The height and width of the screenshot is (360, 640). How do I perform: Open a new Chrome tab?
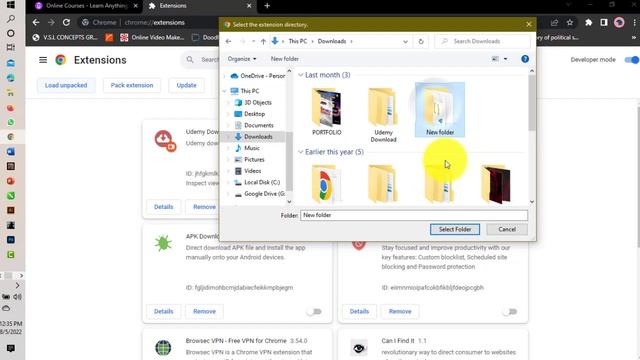point(267,6)
